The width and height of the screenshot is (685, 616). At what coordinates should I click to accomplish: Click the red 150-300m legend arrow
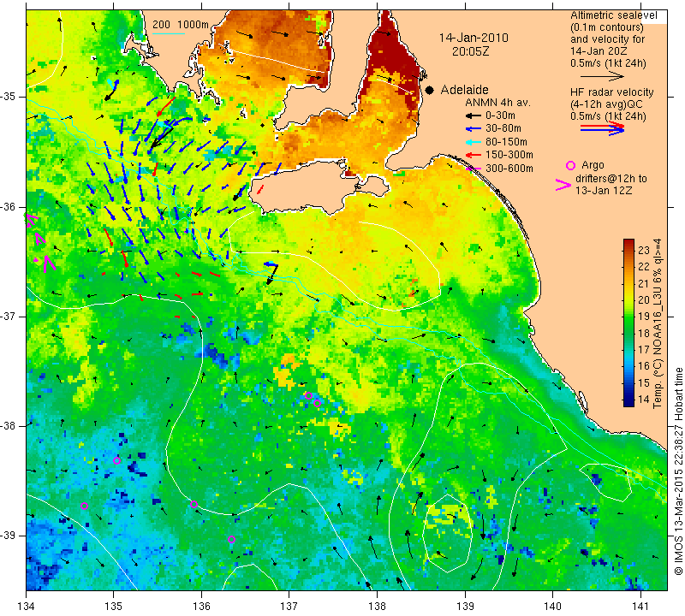tap(473, 155)
